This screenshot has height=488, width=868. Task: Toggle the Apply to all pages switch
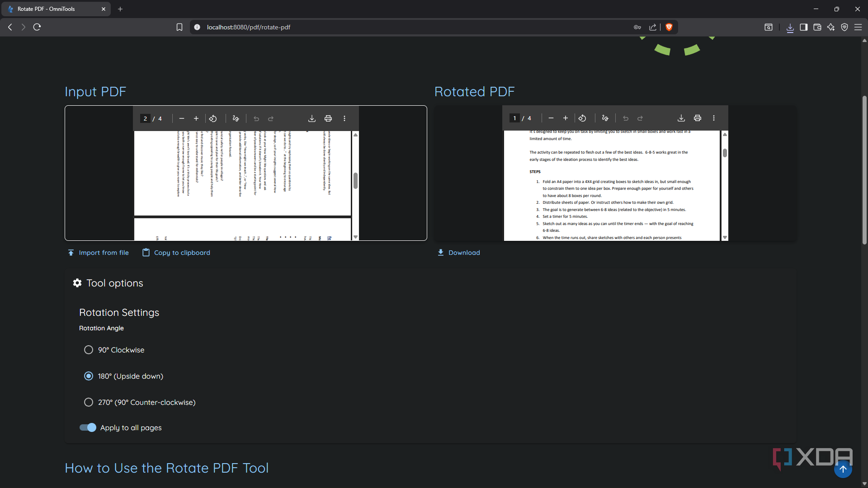click(x=88, y=428)
